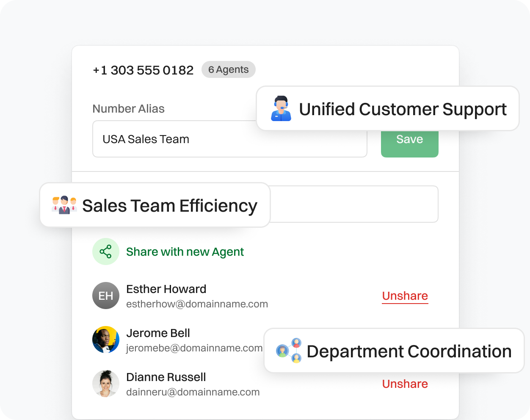
Task: Click the 6 Agents badge
Action: (229, 69)
